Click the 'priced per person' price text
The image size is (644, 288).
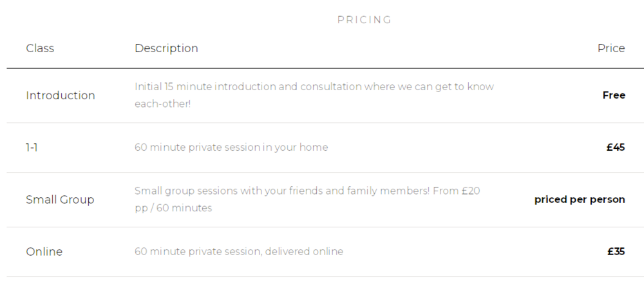click(x=580, y=200)
